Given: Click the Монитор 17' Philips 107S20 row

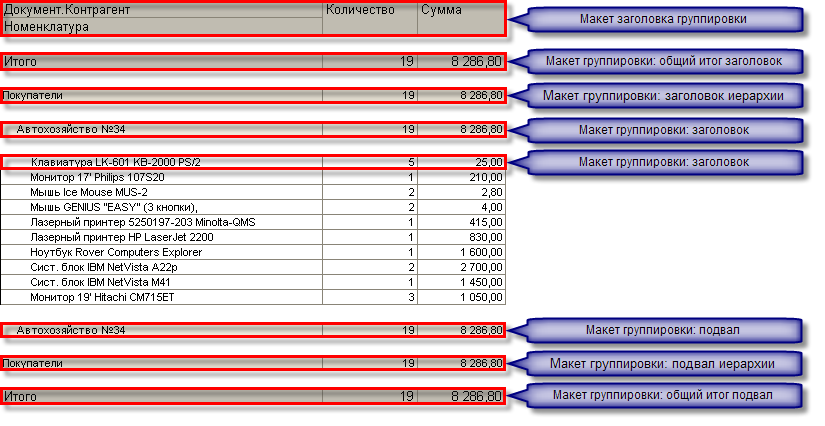Looking at the screenshot, I should tap(96, 177).
